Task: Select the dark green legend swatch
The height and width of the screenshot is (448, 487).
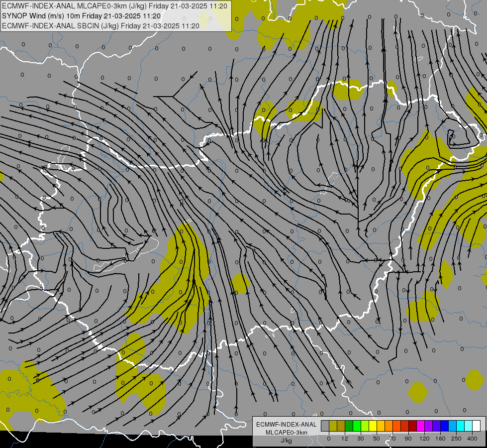Action: click(x=349, y=426)
